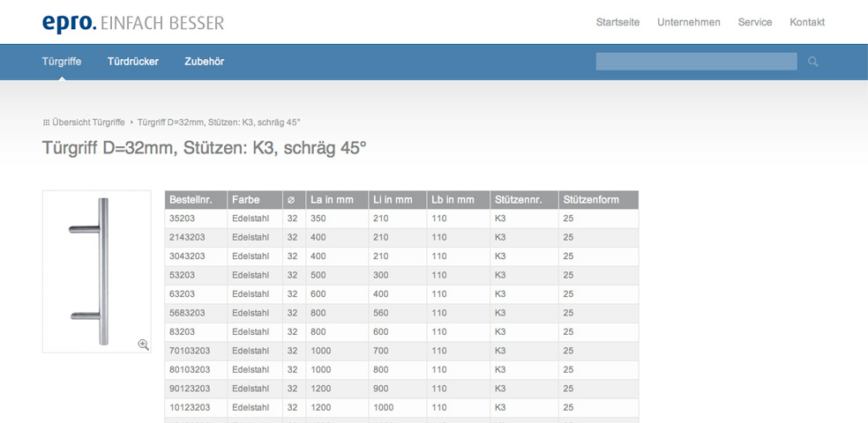Click breadcrumb Türgriff D=32mm, Stützen: K3
The image size is (868, 423).
[219, 122]
